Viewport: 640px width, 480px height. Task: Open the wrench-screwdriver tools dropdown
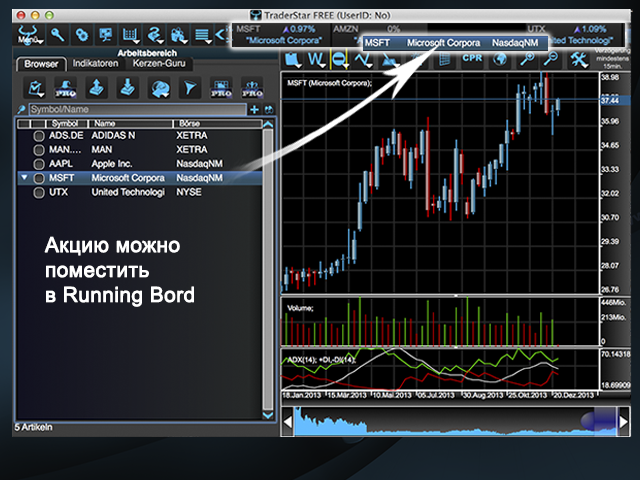(578, 60)
